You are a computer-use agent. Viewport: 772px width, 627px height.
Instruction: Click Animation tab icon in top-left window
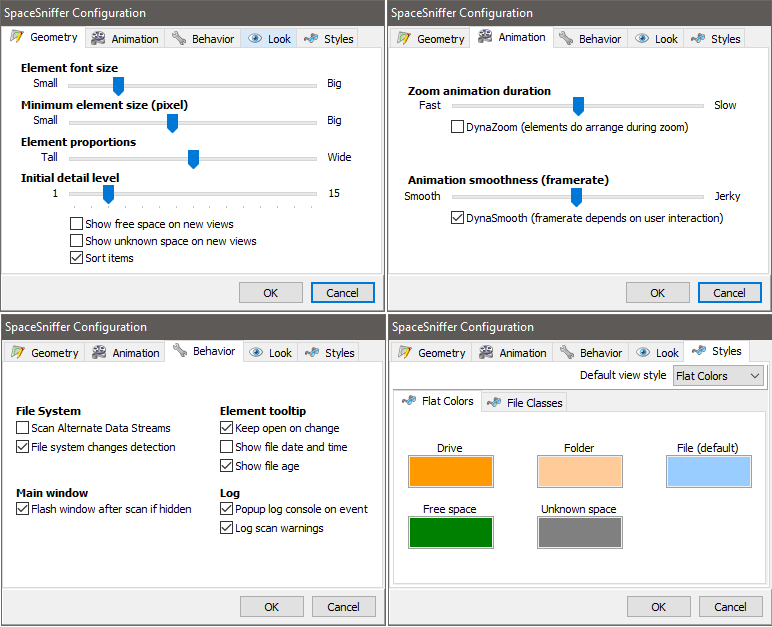tap(98, 38)
